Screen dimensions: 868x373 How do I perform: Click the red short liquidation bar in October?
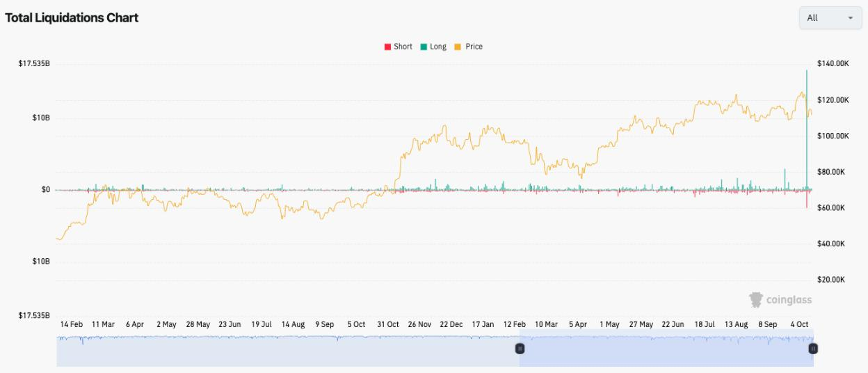tap(807, 198)
